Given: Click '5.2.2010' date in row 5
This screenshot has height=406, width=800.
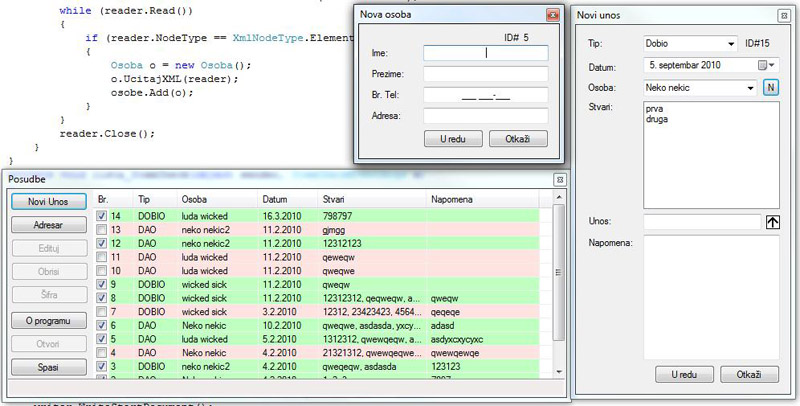Looking at the screenshot, I should [280, 339].
